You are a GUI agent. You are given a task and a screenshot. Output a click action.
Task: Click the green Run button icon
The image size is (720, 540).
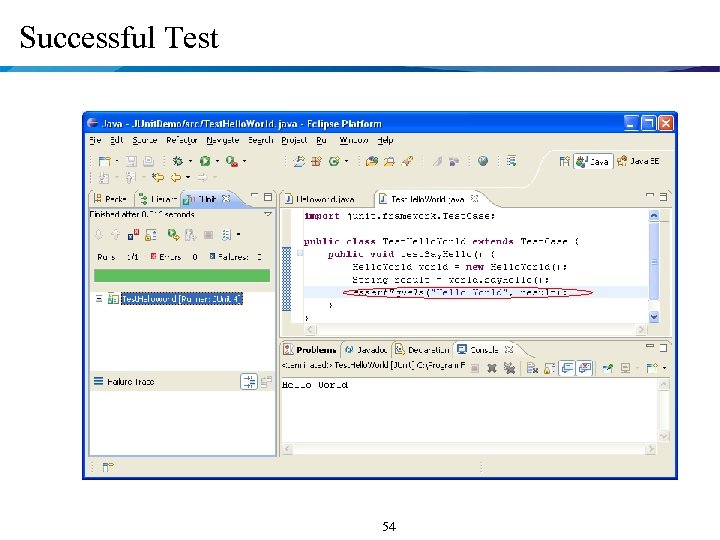pos(205,161)
